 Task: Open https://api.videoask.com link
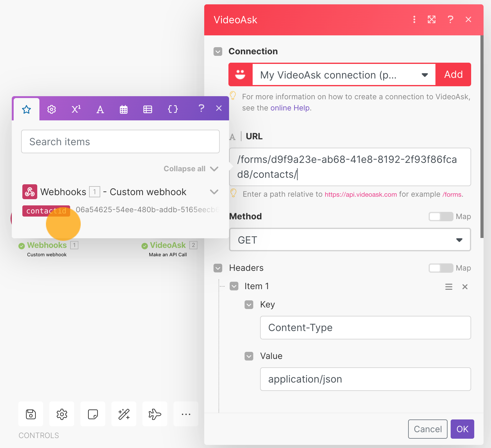tap(361, 195)
